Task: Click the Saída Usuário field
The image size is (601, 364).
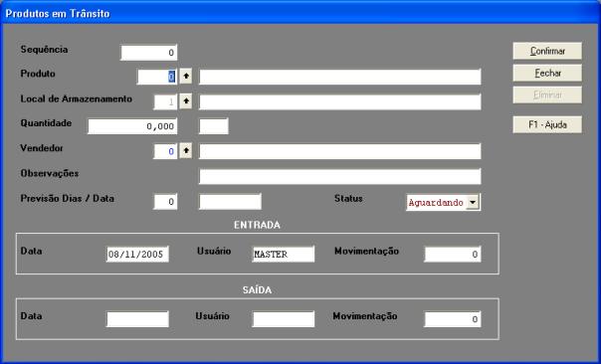Action: [284, 319]
